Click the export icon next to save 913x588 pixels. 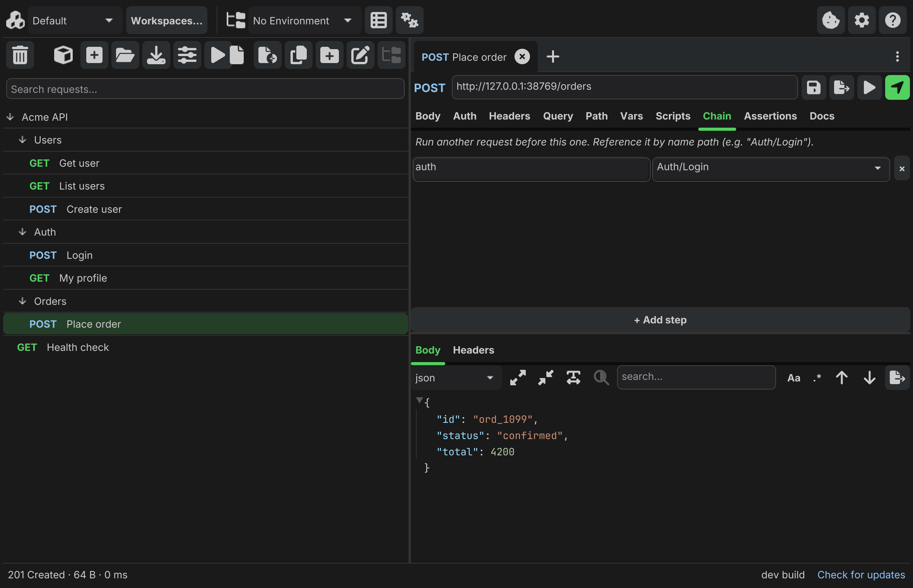point(841,87)
